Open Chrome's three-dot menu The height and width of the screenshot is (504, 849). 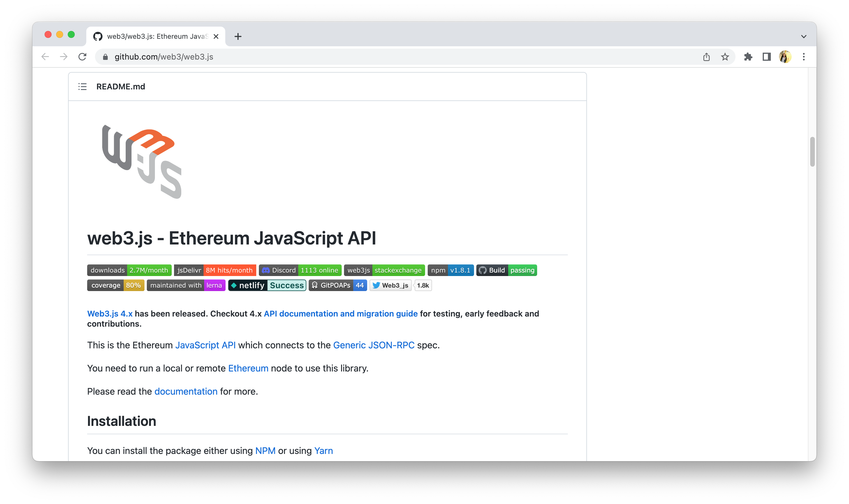[x=804, y=57]
